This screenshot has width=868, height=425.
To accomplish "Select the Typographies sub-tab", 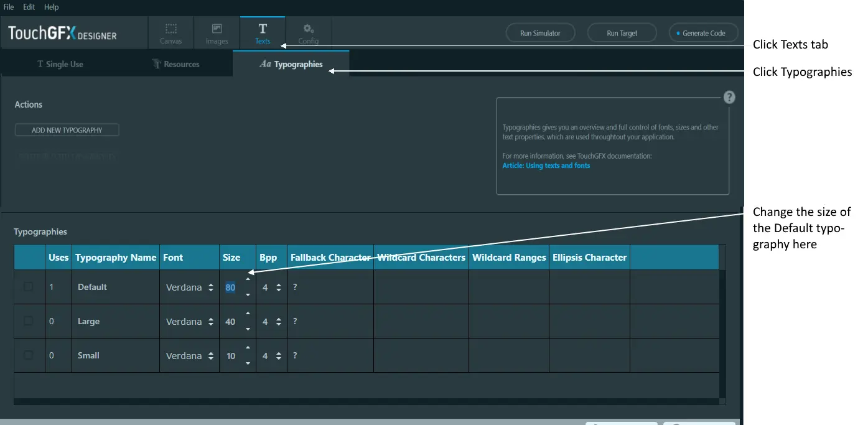I will (291, 64).
